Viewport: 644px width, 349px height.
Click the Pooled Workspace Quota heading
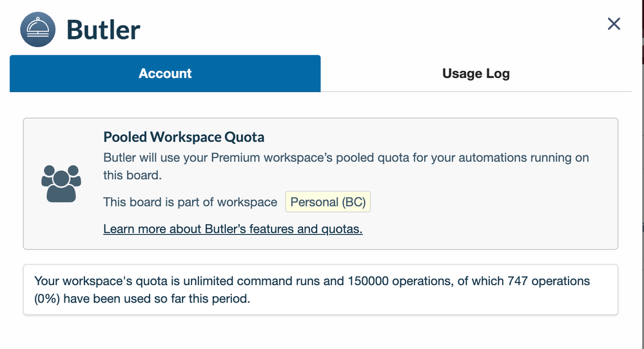pos(184,137)
